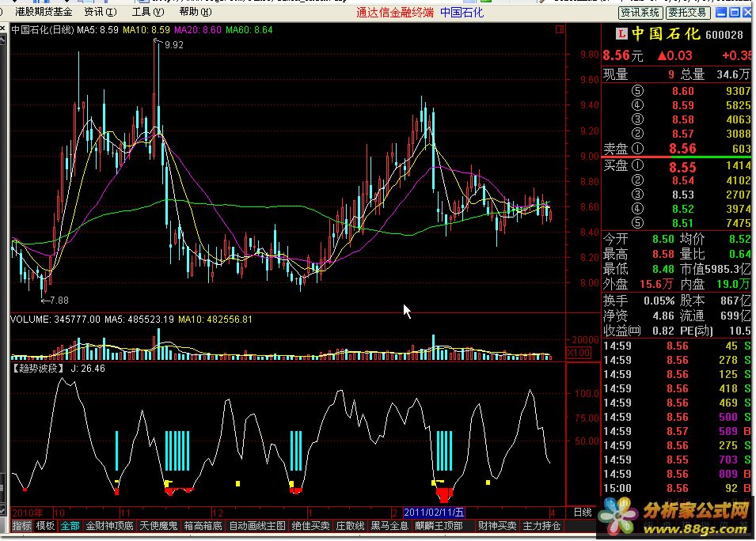
Task: Select buy level ② price 8.54
Action: tap(682, 180)
